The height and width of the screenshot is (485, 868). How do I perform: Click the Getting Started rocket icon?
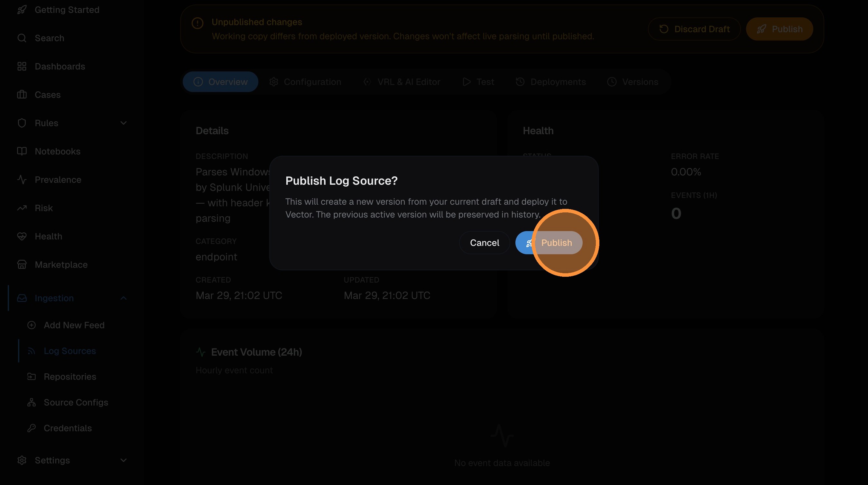pyautogui.click(x=22, y=9)
